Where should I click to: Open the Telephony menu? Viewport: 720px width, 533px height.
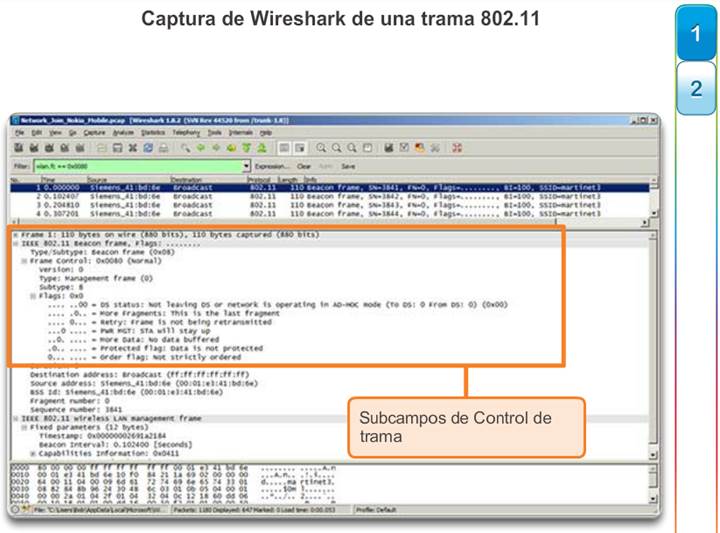(186, 133)
